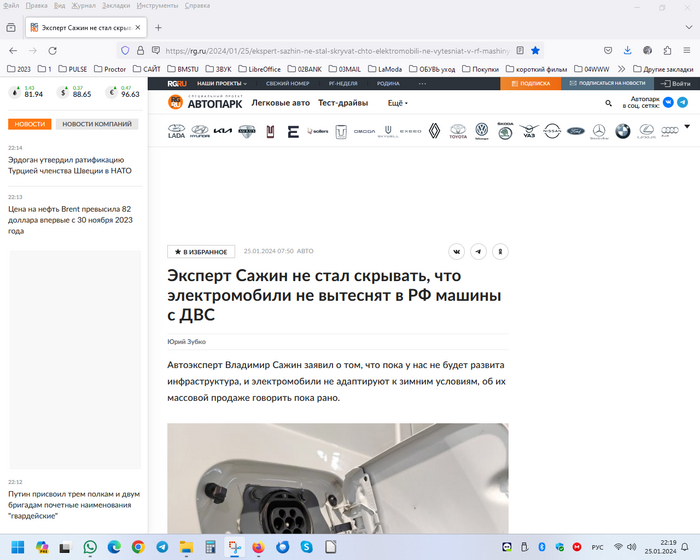Add article to В ИЗБРАННОЕ

[201, 252]
